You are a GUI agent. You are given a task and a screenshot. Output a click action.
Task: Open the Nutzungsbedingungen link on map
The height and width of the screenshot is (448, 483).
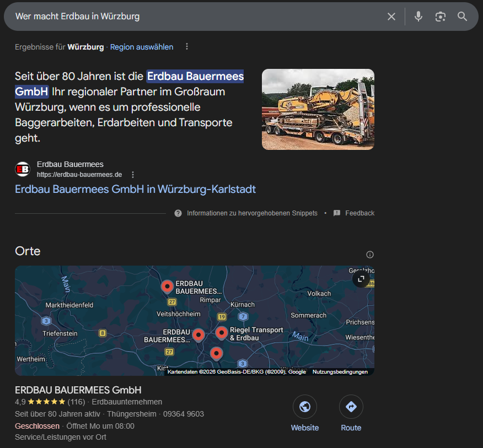pyautogui.click(x=340, y=372)
